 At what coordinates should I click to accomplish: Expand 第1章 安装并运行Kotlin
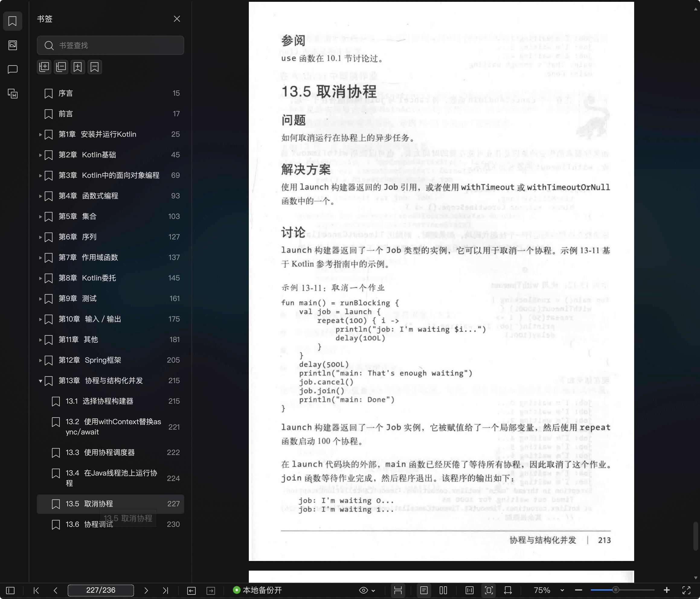click(40, 134)
